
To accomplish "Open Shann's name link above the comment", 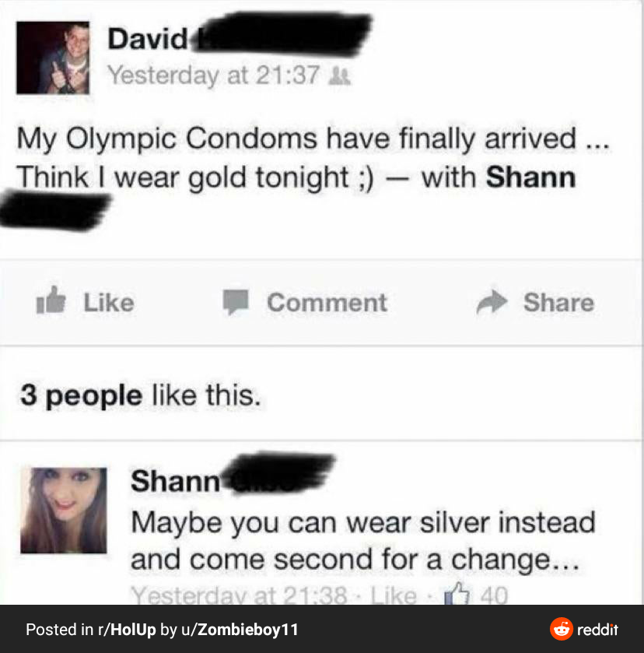I will tap(175, 481).
